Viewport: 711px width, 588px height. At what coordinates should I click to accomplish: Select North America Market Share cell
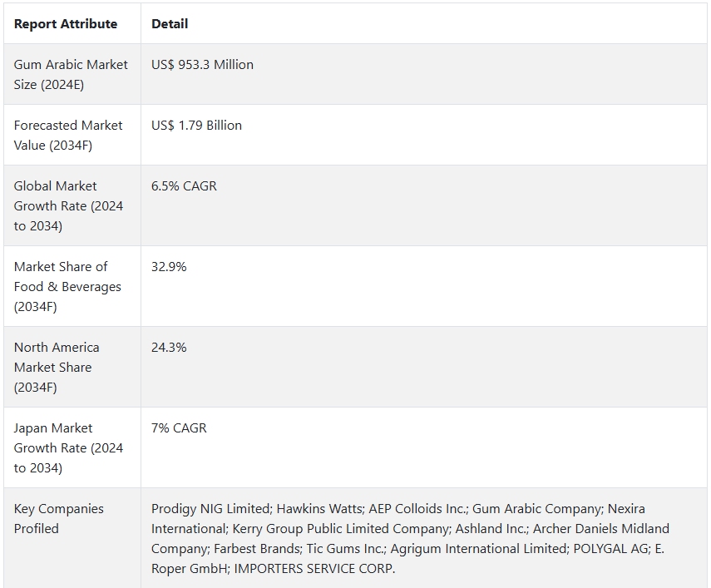tap(72, 368)
